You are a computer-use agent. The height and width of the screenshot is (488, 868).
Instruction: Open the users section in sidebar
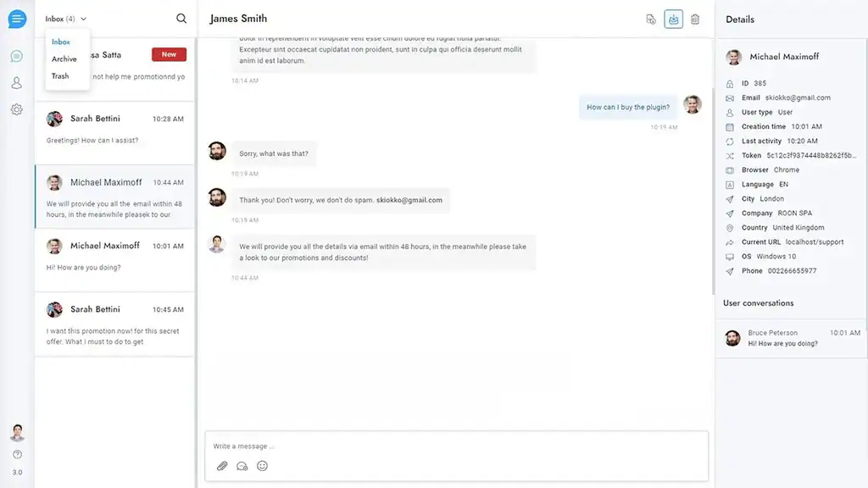tap(16, 83)
